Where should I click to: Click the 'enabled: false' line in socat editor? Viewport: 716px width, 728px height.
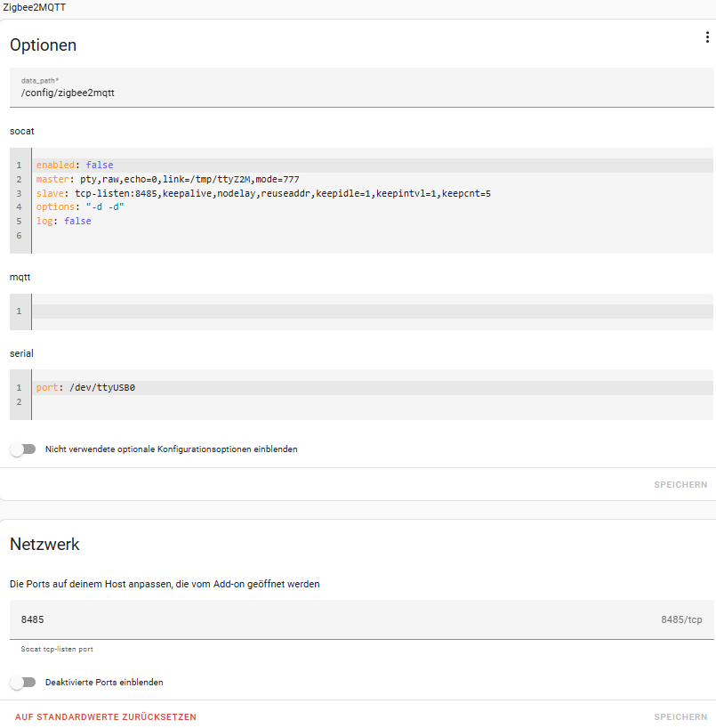click(x=75, y=165)
